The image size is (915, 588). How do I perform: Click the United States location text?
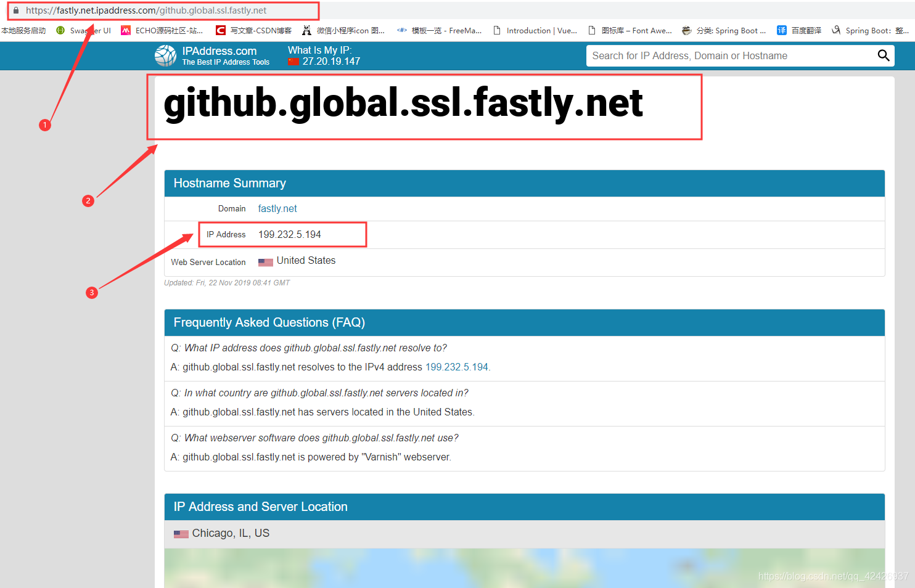(306, 261)
